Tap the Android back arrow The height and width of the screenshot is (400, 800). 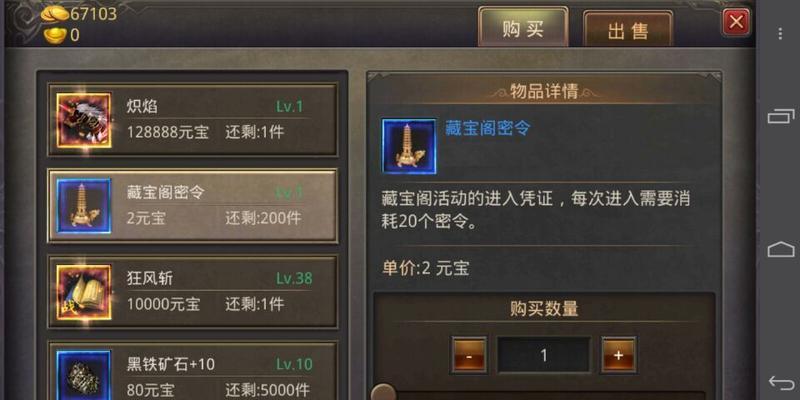pyautogui.click(x=781, y=383)
